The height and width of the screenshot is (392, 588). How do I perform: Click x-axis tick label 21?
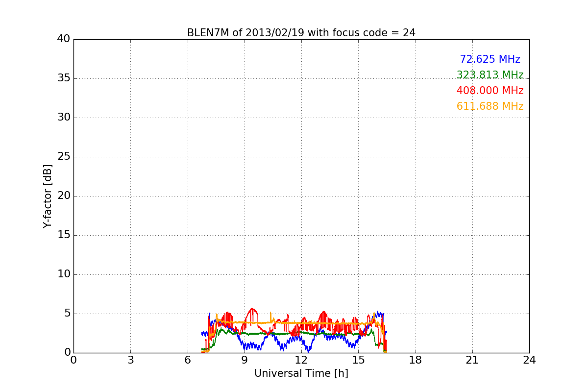pos(472,360)
